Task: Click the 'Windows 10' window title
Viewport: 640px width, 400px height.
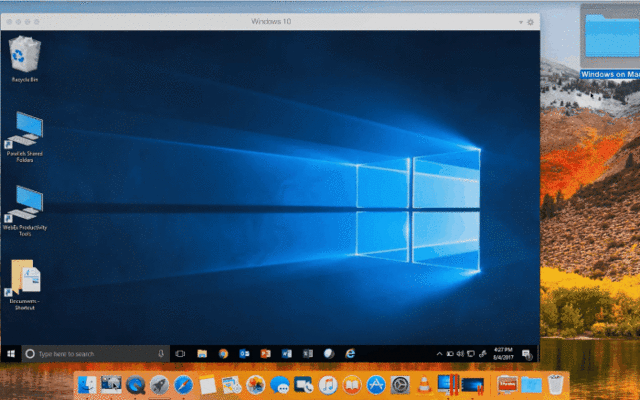Action: click(271, 22)
